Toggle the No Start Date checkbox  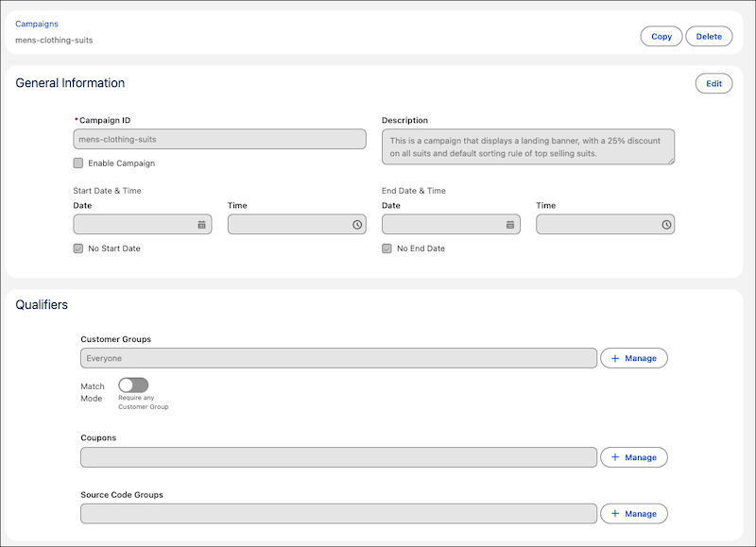(78, 248)
